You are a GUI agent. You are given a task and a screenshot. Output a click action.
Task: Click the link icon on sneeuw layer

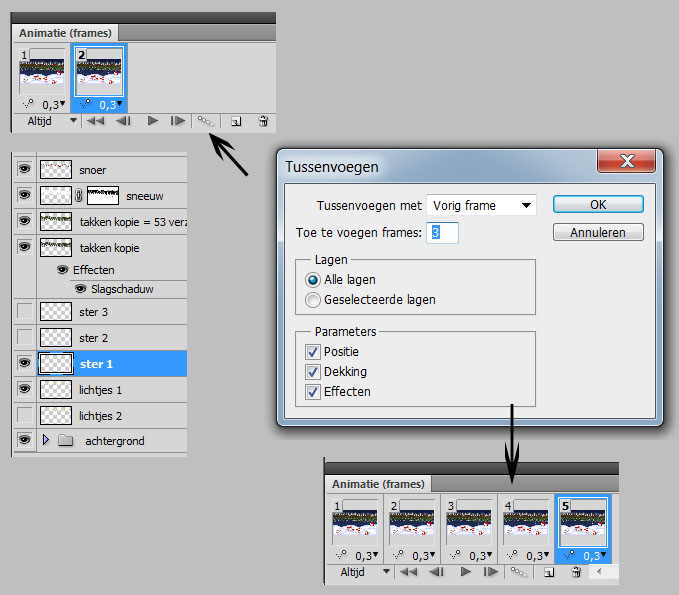point(78,195)
